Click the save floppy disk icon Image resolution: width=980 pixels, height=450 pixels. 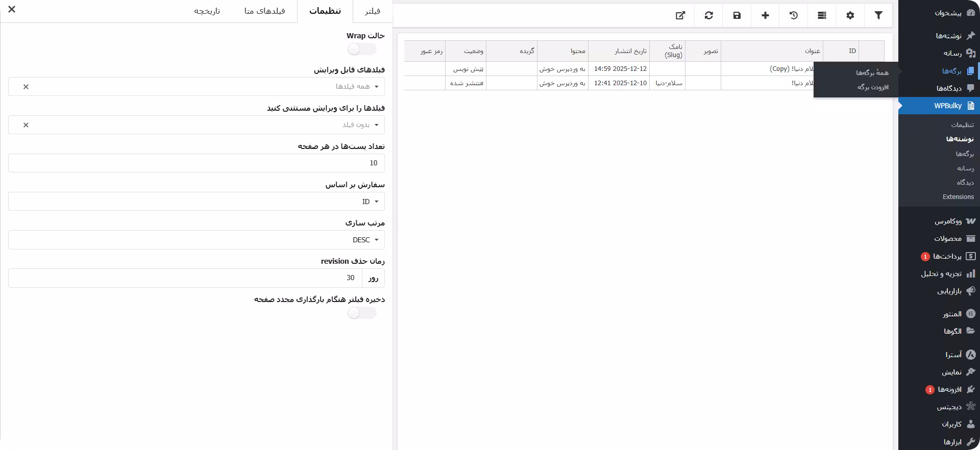pos(737,15)
